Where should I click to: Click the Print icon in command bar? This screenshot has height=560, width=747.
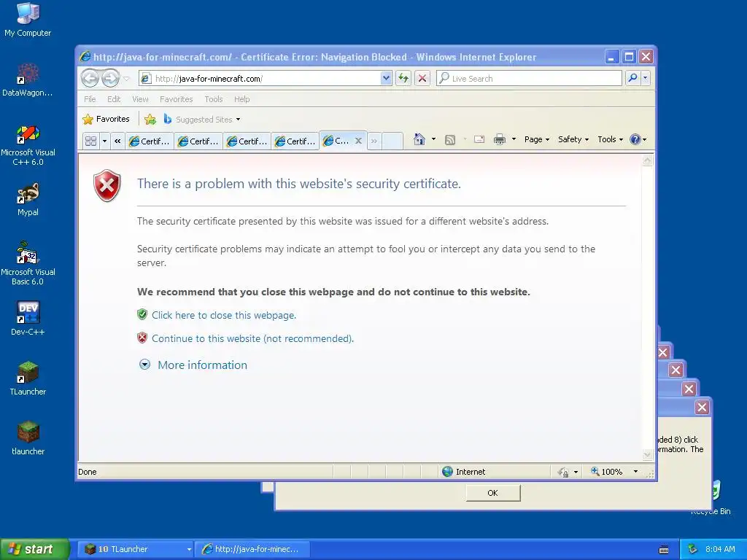[x=499, y=139]
